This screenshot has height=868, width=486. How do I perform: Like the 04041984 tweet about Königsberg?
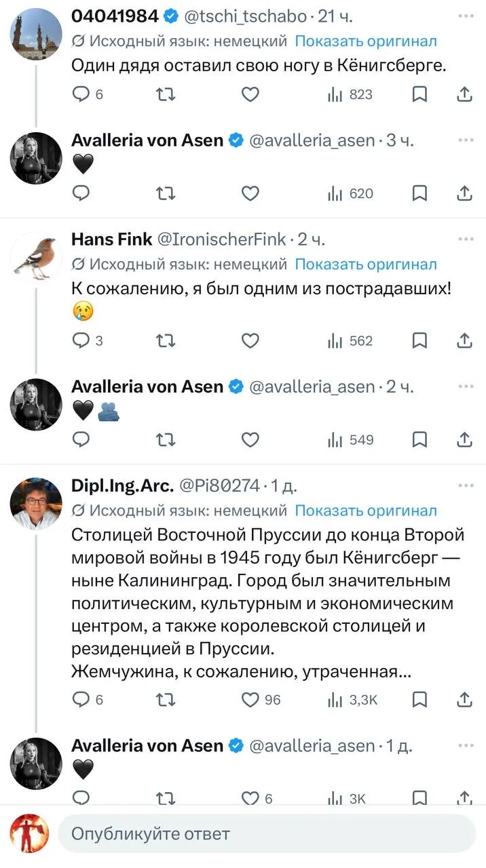(250, 94)
